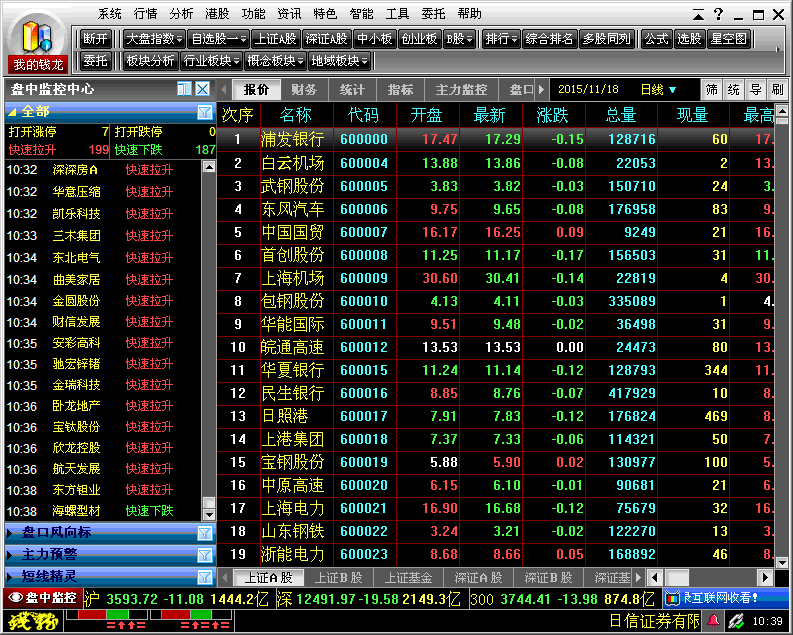The image size is (793, 635).
Task: Open the 系统 menu
Action: click(x=109, y=14)
